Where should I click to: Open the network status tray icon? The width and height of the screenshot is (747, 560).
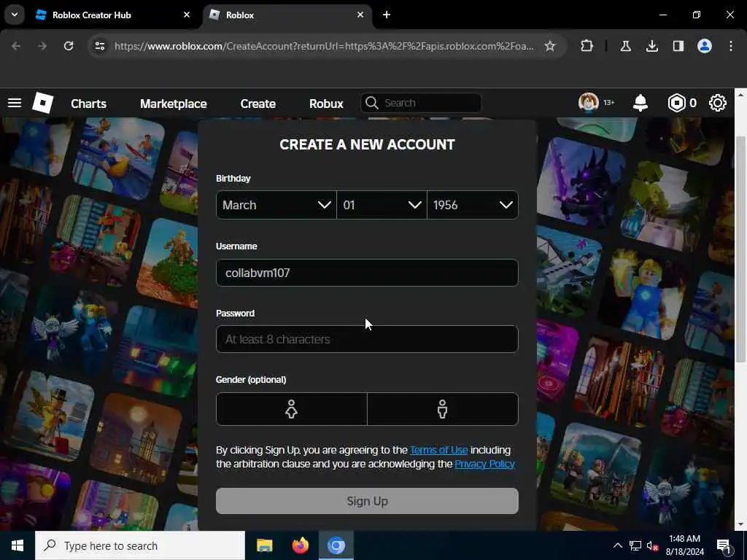[x=635, y=545]
